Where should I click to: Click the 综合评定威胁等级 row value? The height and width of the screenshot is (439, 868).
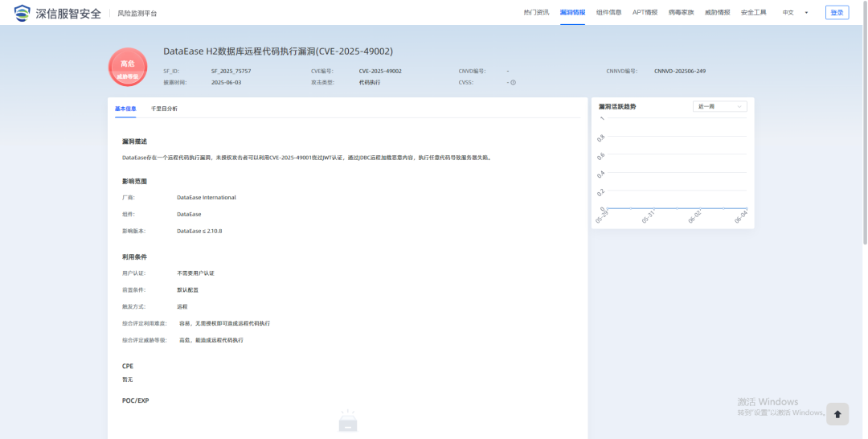coord(211,340)
